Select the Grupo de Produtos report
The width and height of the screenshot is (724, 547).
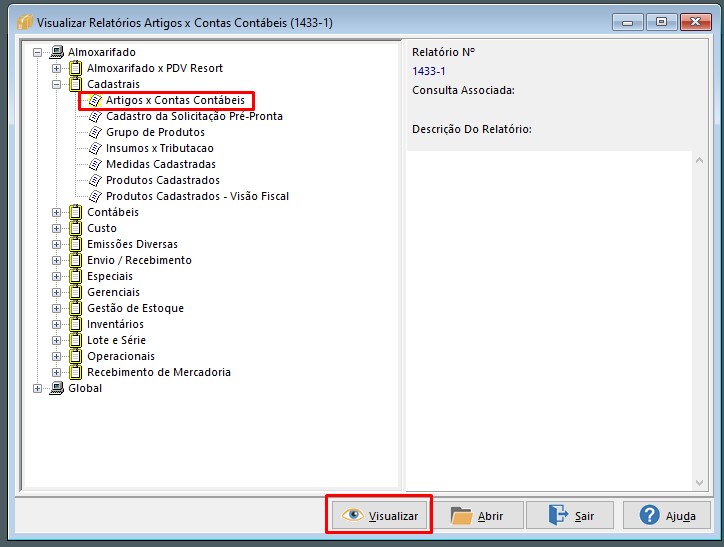[x=155, y=132]
